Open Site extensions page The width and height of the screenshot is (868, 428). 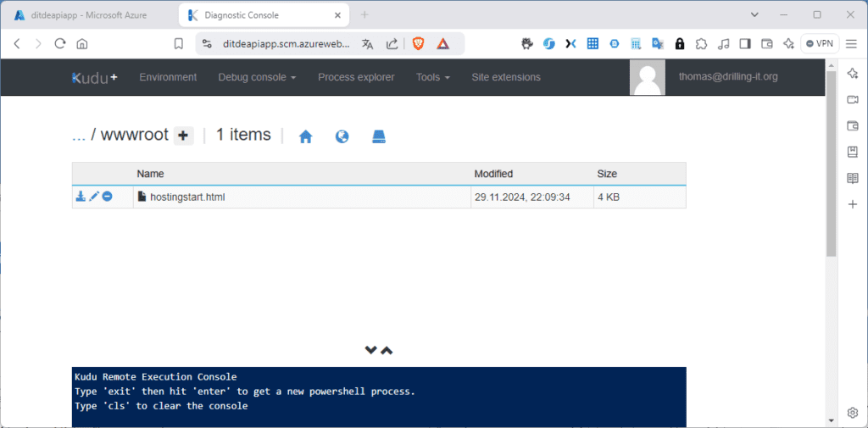click(506, 77)
